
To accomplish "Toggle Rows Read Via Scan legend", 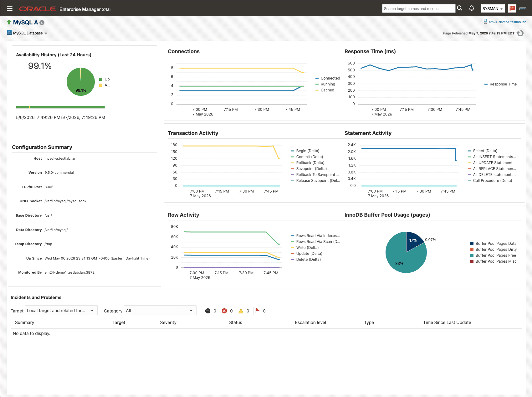I will pos(315,242).
